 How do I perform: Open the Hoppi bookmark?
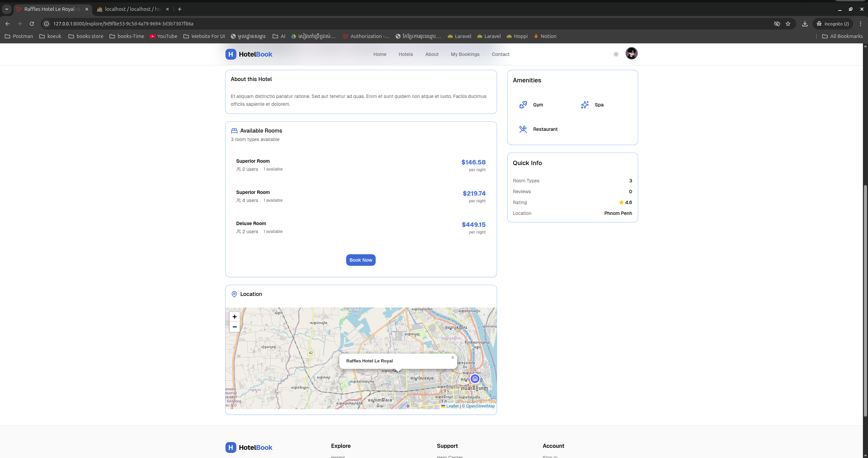(517, 36)
